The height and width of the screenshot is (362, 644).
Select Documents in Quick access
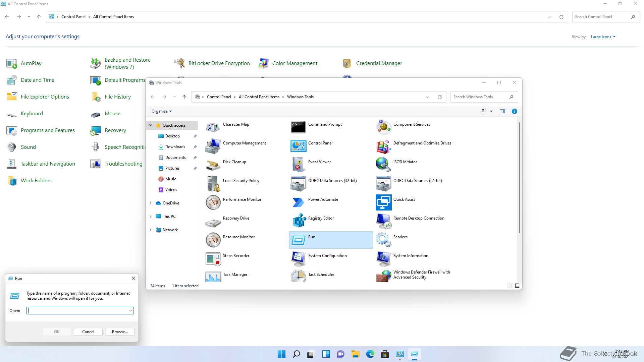tap(175, 158)
